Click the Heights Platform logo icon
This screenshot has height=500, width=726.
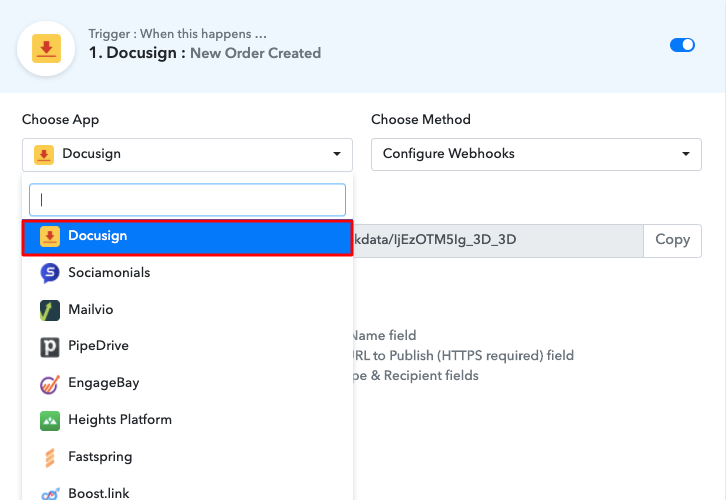tap(50, 421)
